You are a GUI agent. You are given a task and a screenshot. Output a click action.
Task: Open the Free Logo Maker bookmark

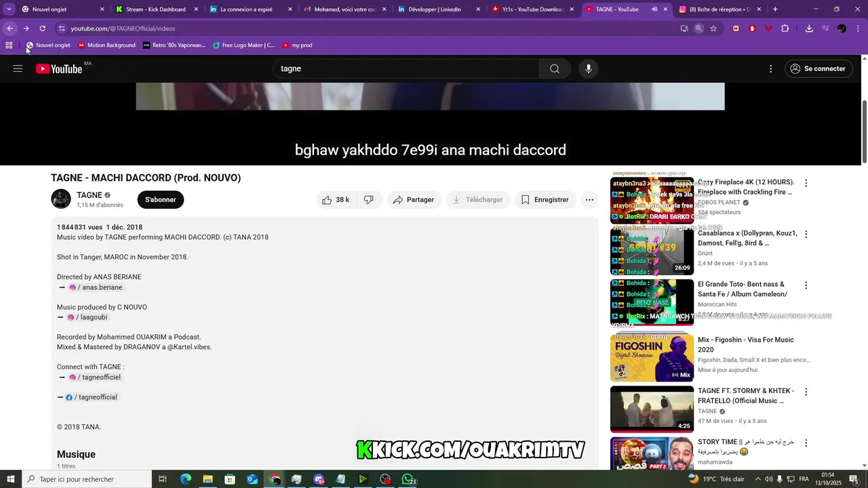coord(243,45)
